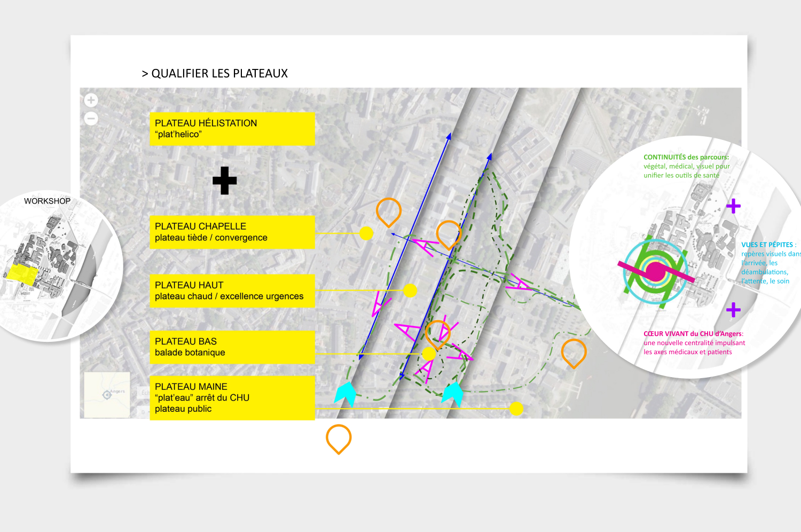
Task: Open the Angers overview mini map
Action: click(107, 395)
